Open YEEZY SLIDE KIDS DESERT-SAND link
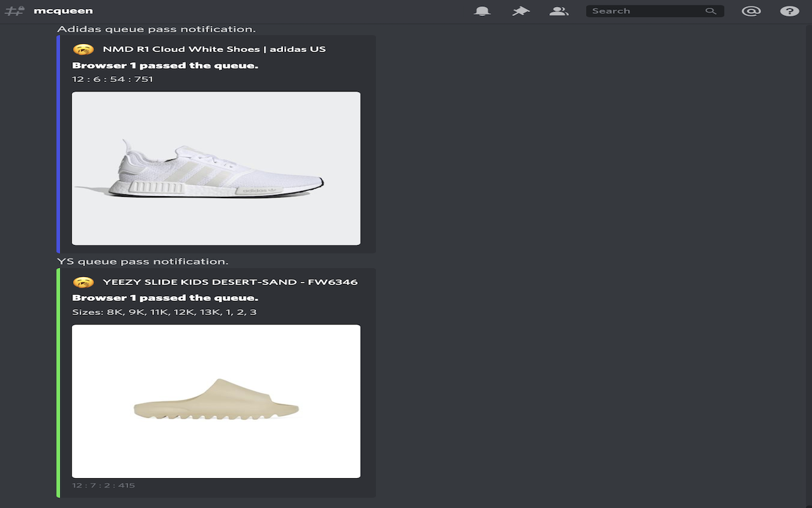This screenshot has width=812, height=508. 230,281
